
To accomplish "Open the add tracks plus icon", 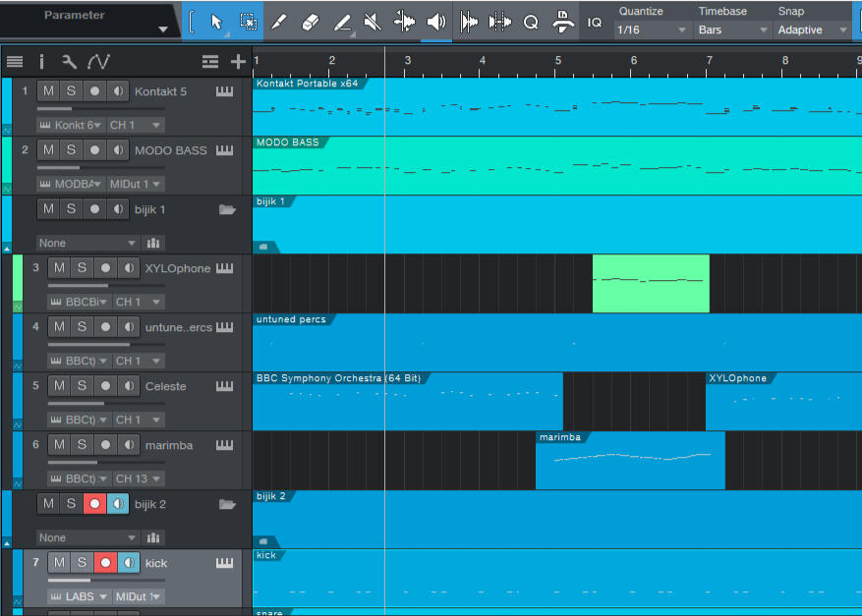I will tap(238, 62).
